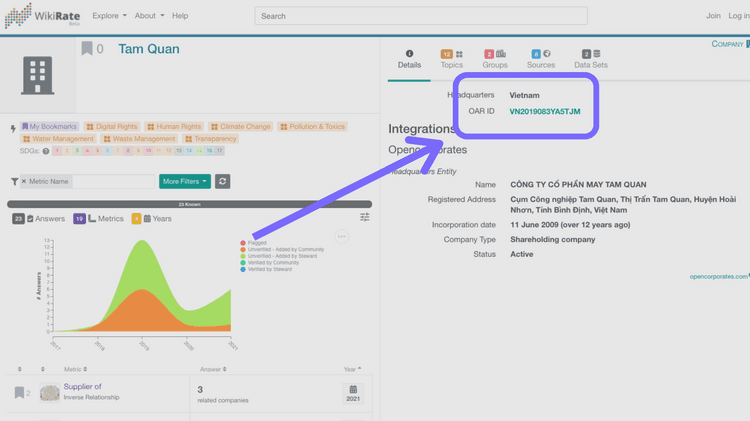Image resolution: width=750 pixels, height=421 pixels.
Task: Click the SDGs help question mark icon
Action: (46, 151)
